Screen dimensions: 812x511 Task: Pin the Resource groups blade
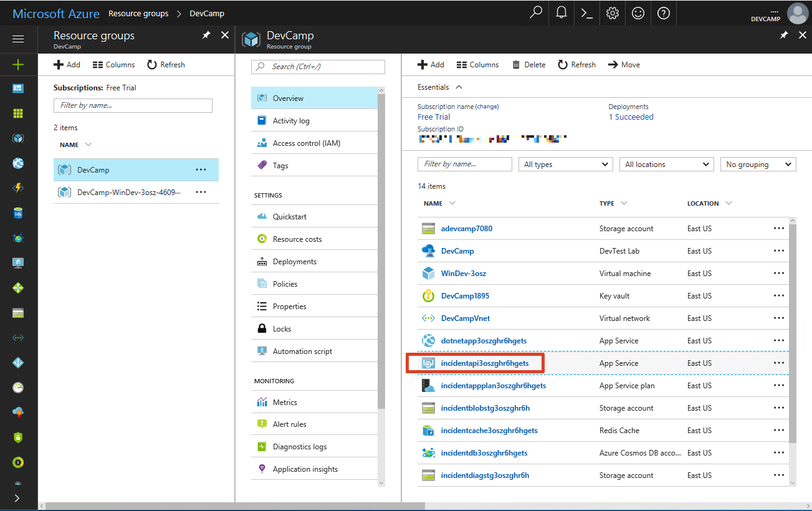click(206, 36)
